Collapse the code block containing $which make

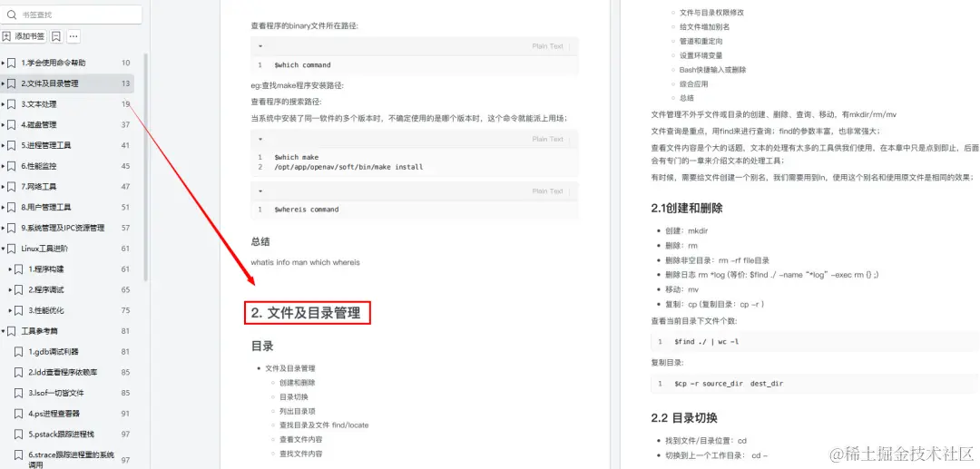(260, 139)
